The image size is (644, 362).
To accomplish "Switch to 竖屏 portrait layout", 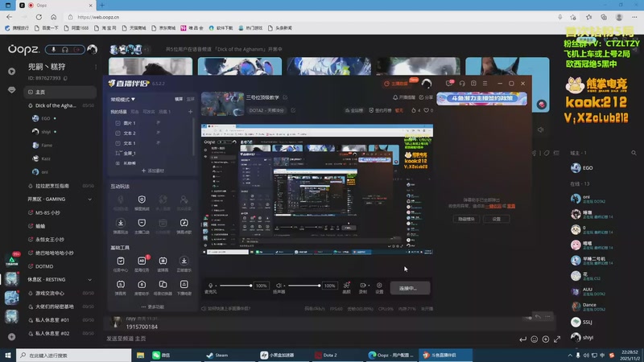I will point(191,99).
